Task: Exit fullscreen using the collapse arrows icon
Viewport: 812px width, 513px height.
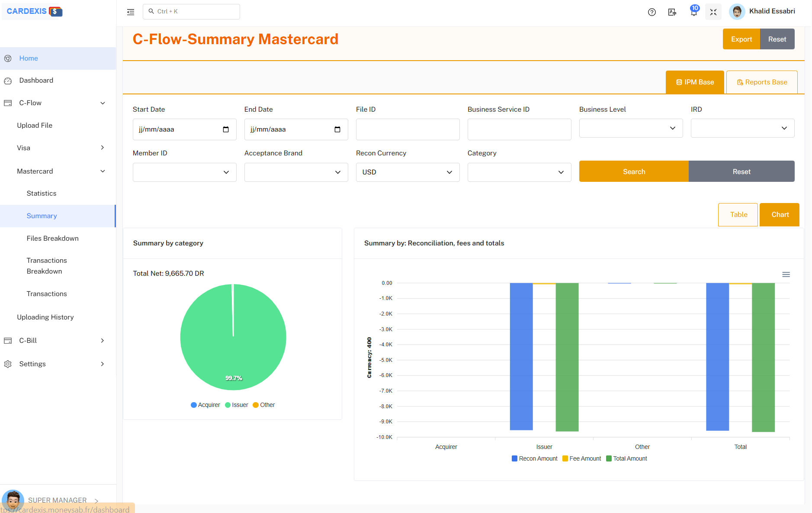Action: pos(713,12)
